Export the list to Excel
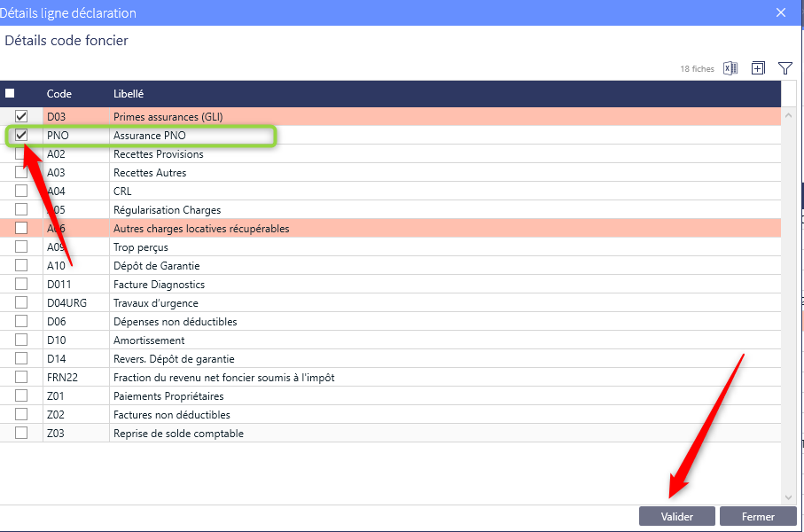The width and height of the screenshot is (804, 532). pyautogui.click(x=730, y=68)
